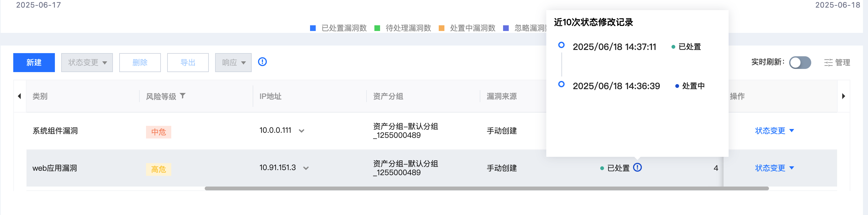The image size is (868, 215).
Task: Toggle the 待处理漏洞数 legend series
Action: (403, 28)
